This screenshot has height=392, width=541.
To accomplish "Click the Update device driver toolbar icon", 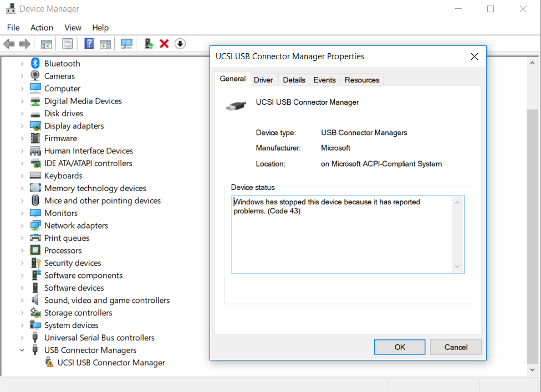I will (x=149, y=44).
